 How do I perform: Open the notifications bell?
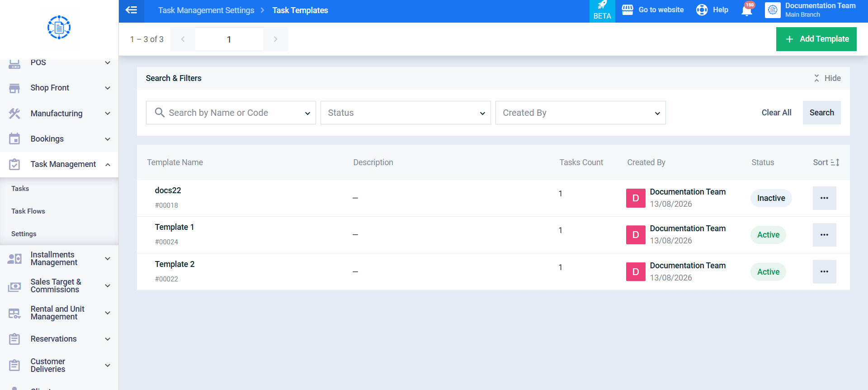(747, 11)
